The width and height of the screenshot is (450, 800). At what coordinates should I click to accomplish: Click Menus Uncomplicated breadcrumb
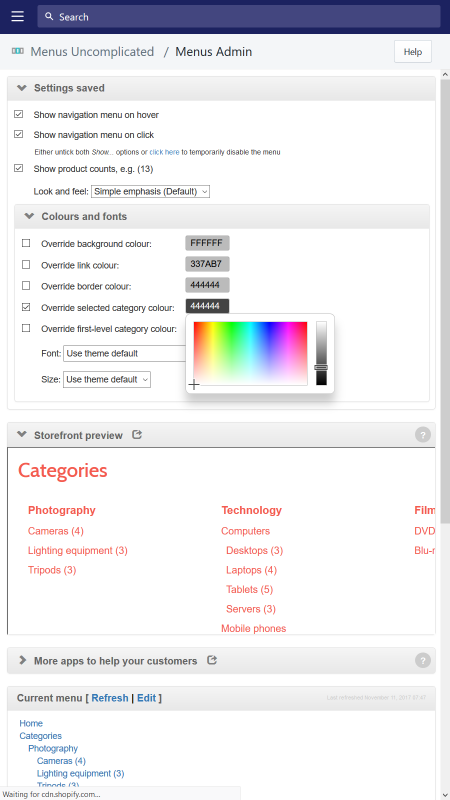[x=92, y=52]
